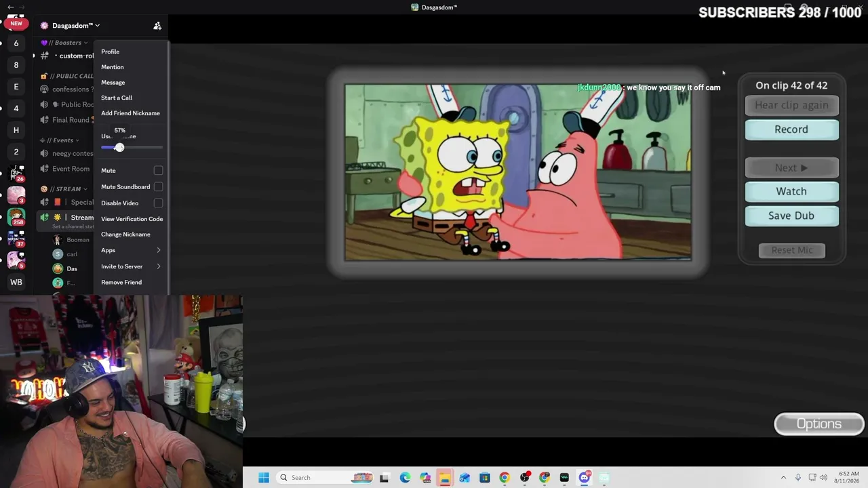Tick the Mute Soundboard checkbox
The image size is (868, 488).
tap(158, 187)
